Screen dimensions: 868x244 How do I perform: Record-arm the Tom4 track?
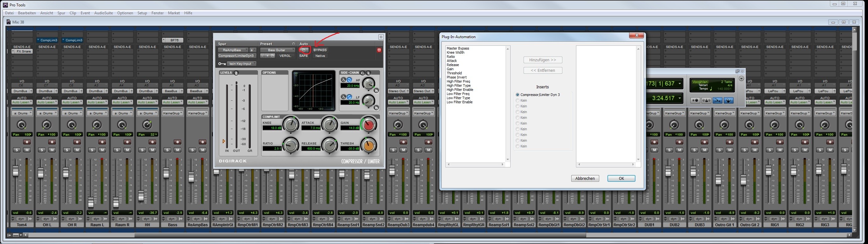pyautogui.click(x=27, y=142)
